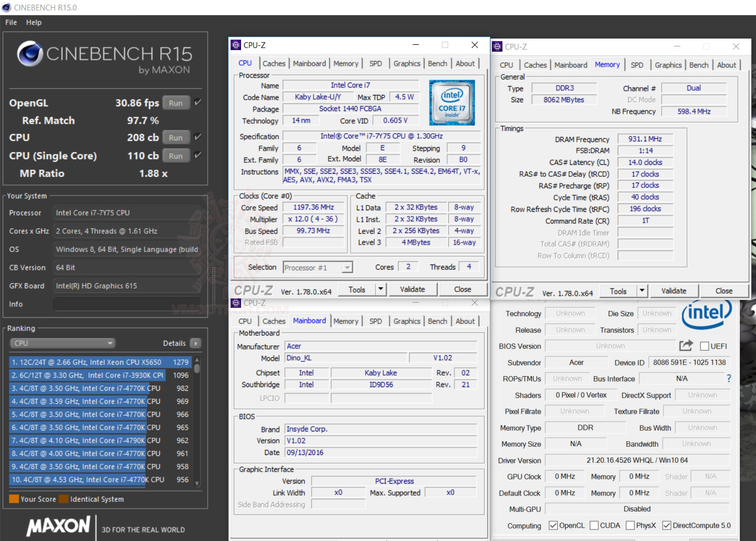Click the Details label in the Ranking panel
756x541 pixels.
174,343
